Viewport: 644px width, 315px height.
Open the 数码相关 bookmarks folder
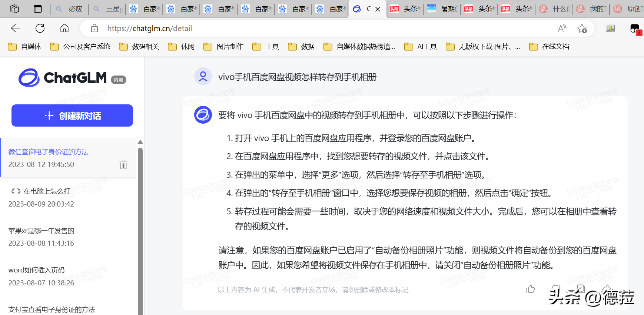click(x=139, y=47)
